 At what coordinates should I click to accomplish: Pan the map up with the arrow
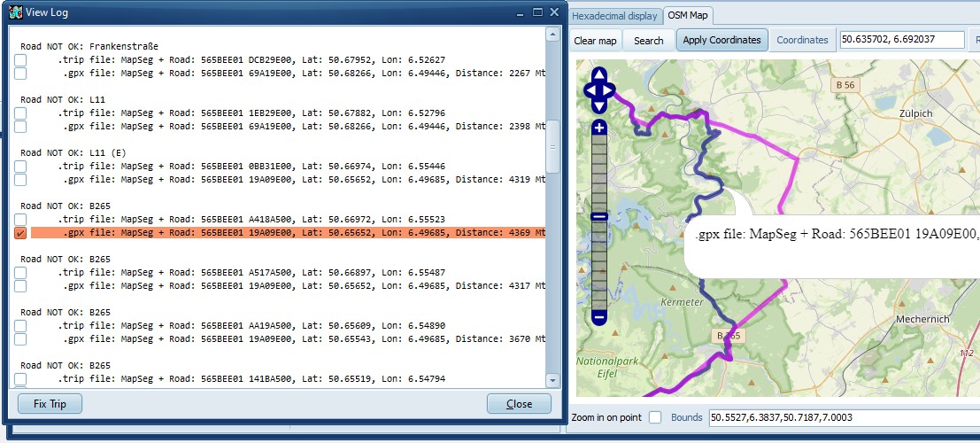(599, 75)
